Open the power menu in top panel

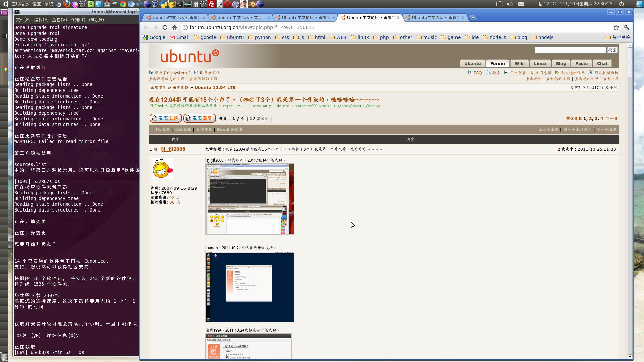coord(622,4)
